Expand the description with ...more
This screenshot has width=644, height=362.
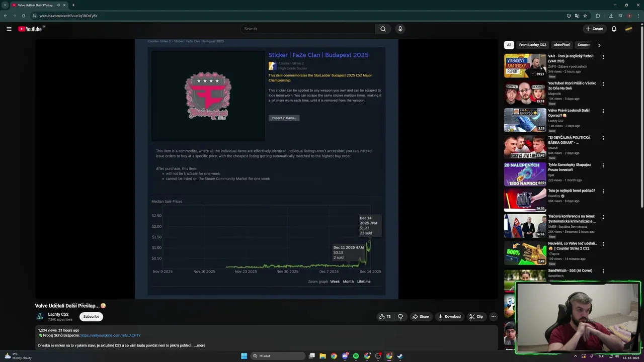click(200, 345)
